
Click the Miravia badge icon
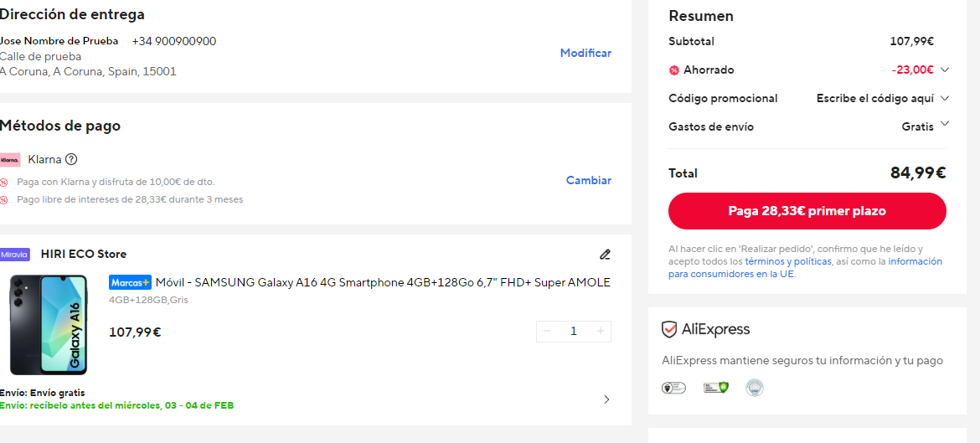[x=15, y=255]
